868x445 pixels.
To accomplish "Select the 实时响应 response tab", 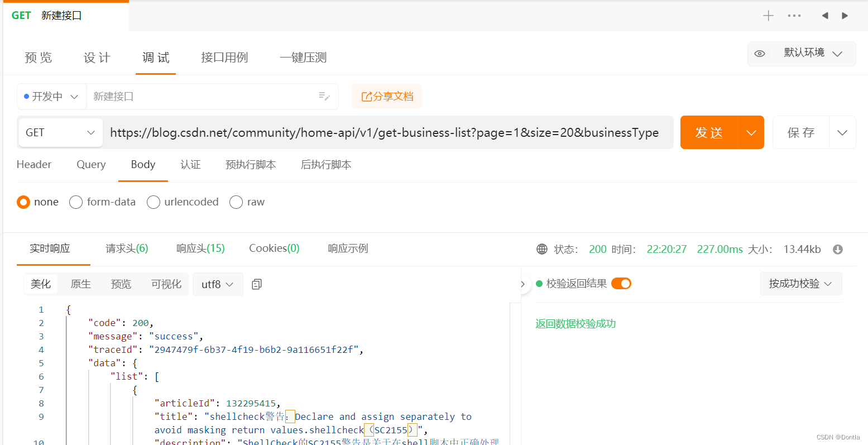I will tap(50, 248).
